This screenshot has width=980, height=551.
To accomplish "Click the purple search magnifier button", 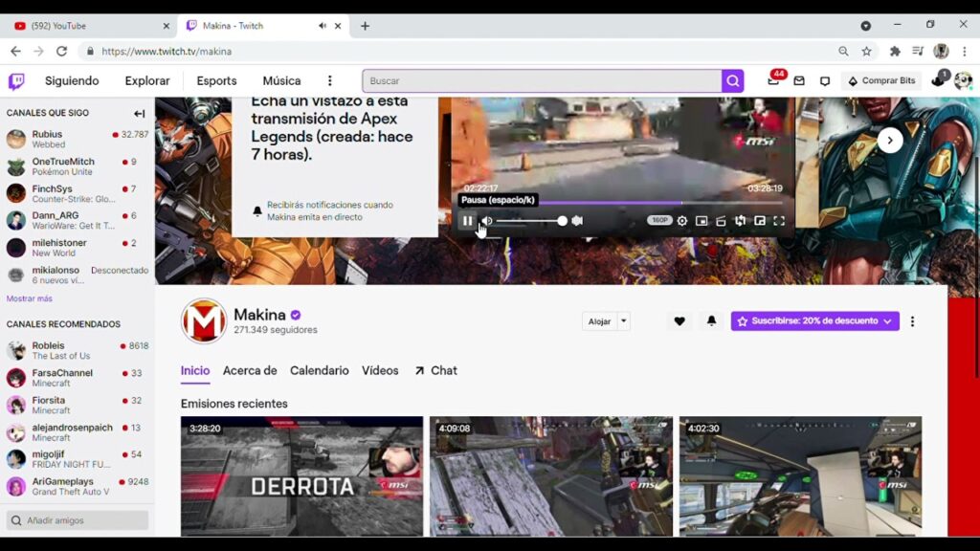I will pyautogui.click(x=732, y=80).
